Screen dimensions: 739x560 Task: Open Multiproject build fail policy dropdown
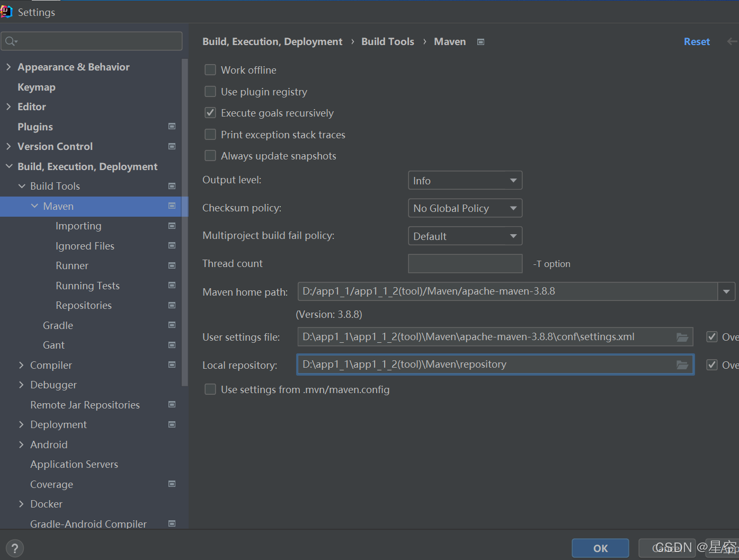(x=465, y=236)
